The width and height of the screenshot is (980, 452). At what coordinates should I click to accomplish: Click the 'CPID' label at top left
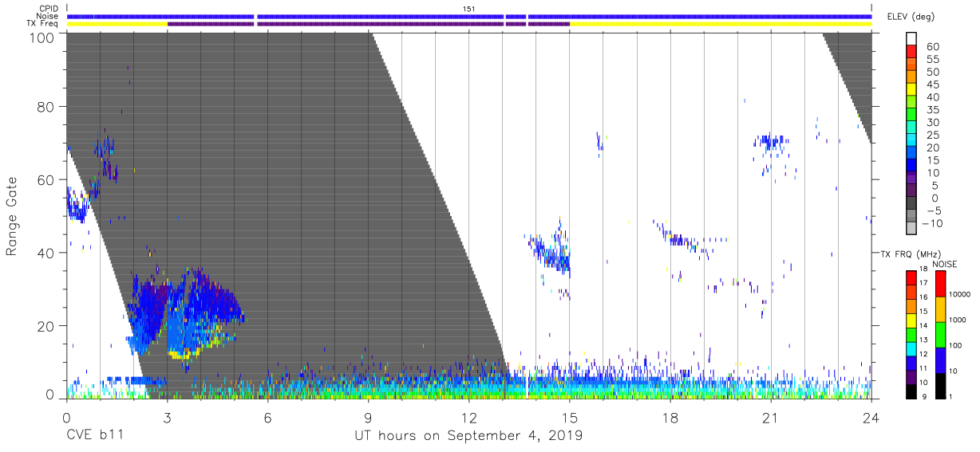(49, 8)
